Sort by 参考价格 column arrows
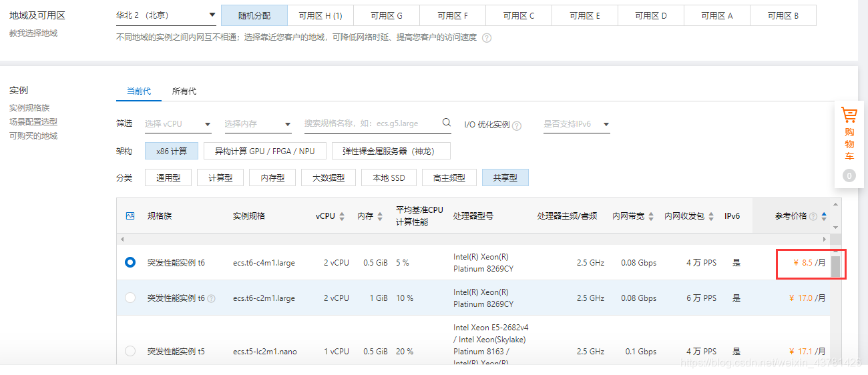The image size is (868, 375). point(824,216)
